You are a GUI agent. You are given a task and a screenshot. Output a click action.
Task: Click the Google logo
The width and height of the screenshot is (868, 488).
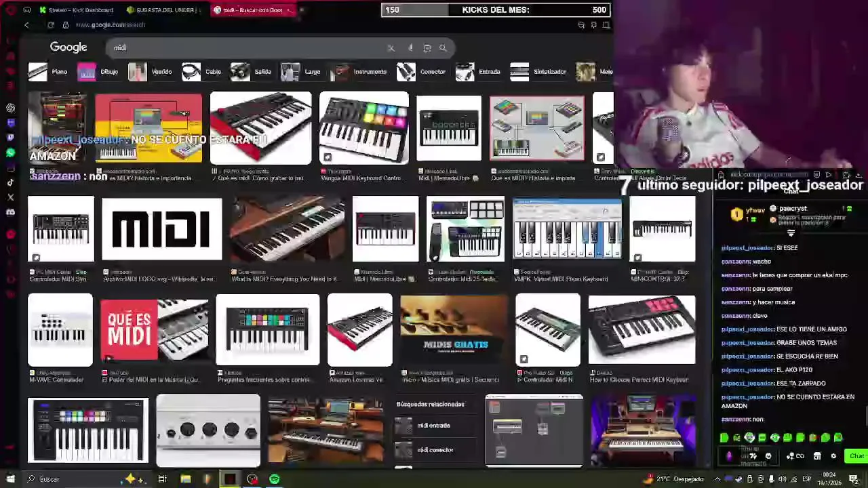pos(68,47)
